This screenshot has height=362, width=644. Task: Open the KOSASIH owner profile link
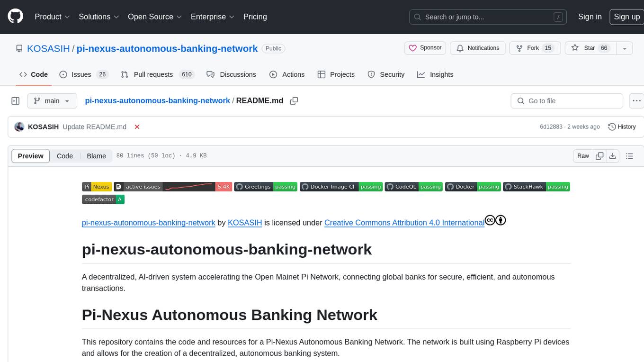[48, 48]
